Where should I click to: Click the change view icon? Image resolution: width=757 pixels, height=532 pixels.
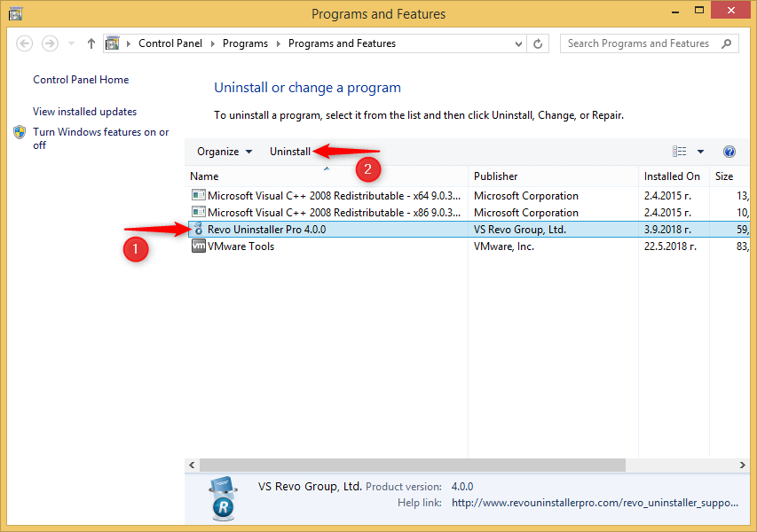click(679, 152)
